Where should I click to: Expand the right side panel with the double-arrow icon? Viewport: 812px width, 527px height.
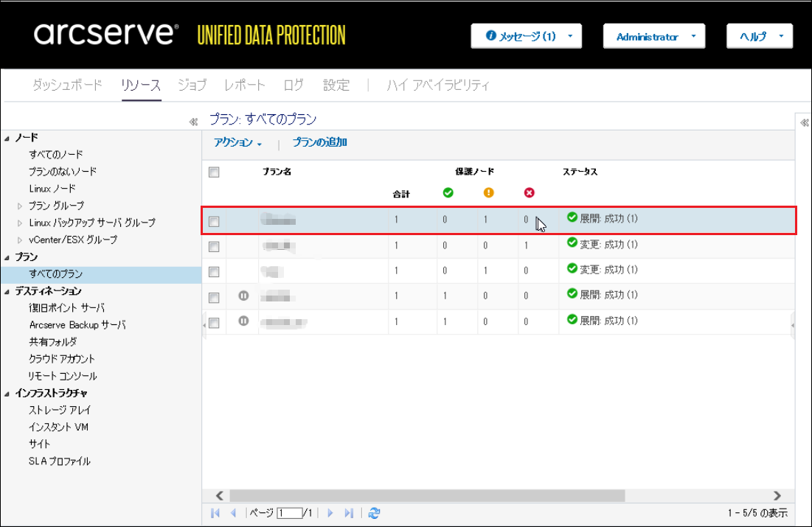(804, 123)
